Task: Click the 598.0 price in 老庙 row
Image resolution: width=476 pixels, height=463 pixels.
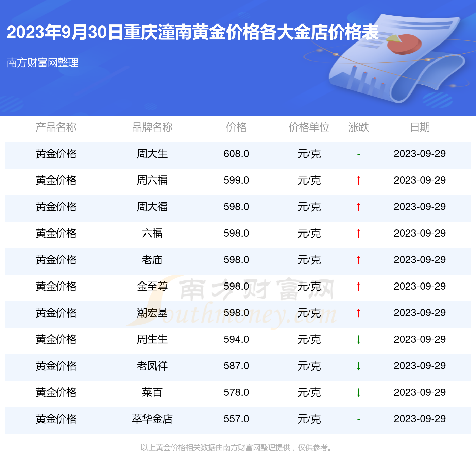Action: tap(236, 260)
